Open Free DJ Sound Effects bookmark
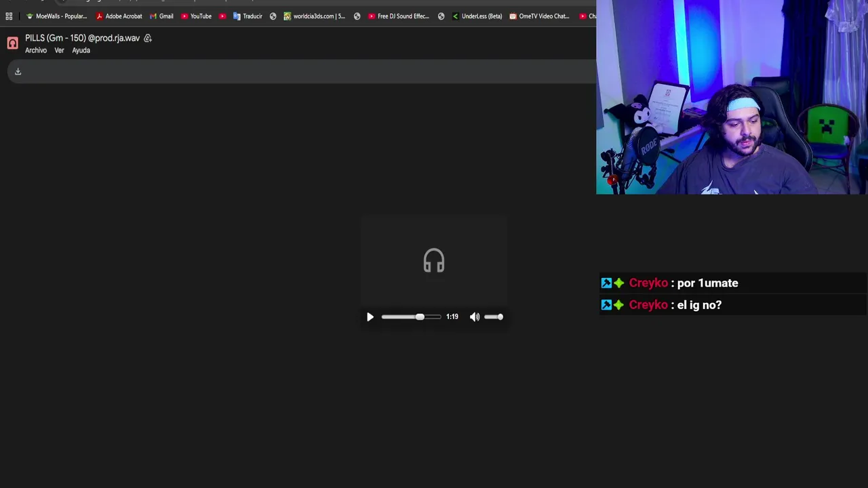868x488 pixels. coord(399,16)
